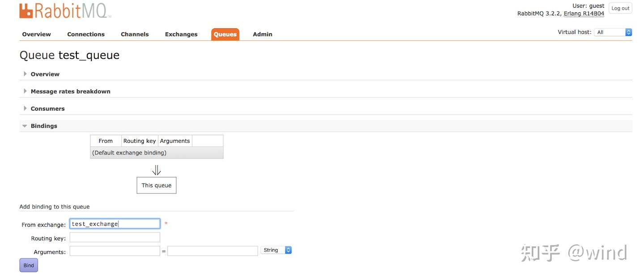644x279 pixels.
Task: Open the Admin tab
Action: [262, 34]
